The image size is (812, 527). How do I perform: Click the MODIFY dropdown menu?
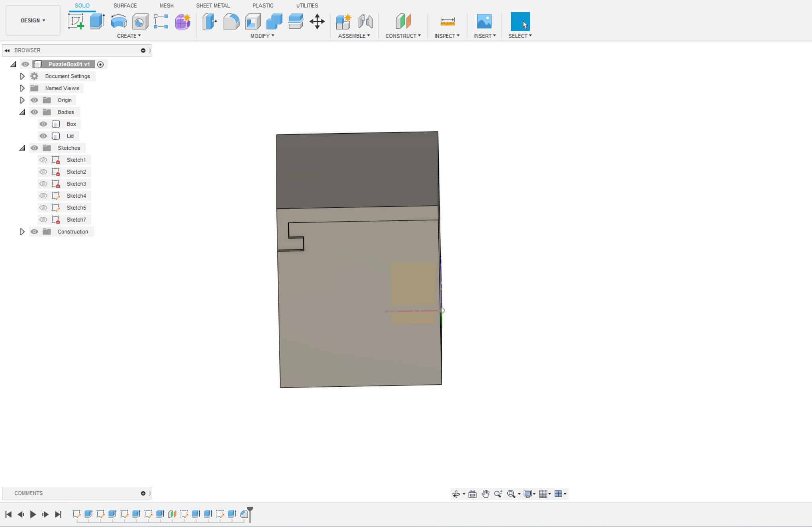(x=263, y=35)
